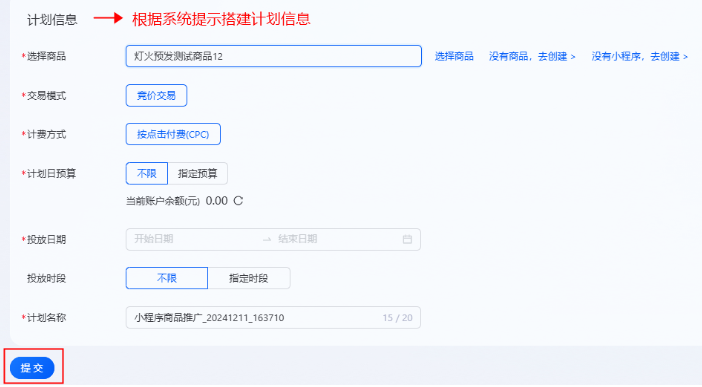The height and width of the screenshot is (387, 702).
Task: Click the 计费方式 field label
Action: coord(47,134)
